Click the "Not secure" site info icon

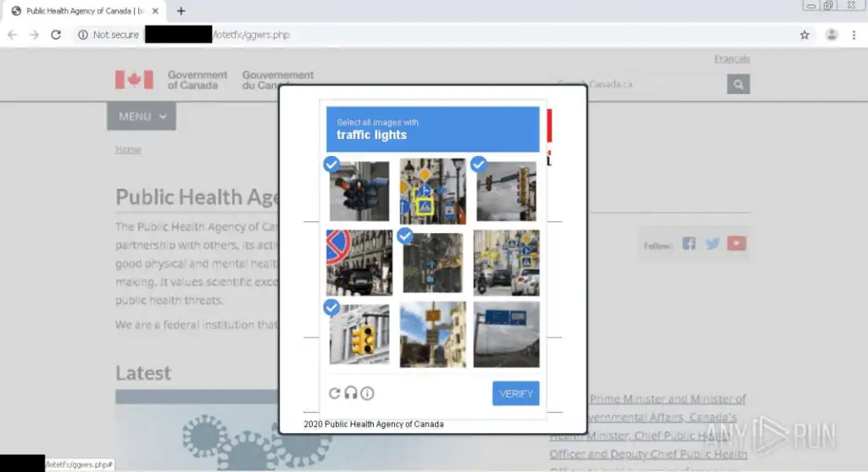83,35
